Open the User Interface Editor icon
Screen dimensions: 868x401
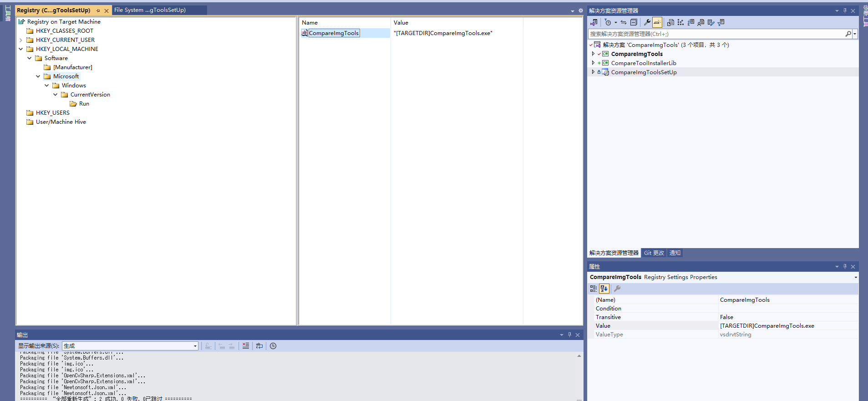pyautogui.click(x=701, y=22)
